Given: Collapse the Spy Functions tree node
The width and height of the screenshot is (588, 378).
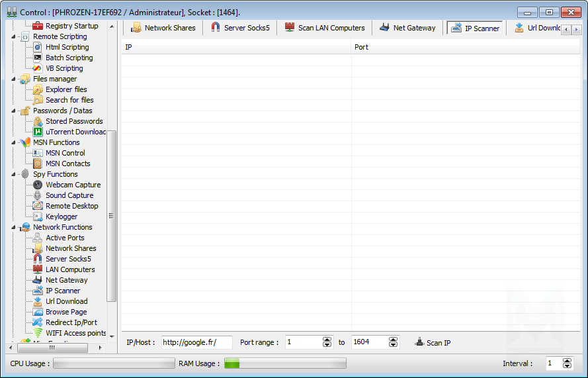Looking at the screenshot, I should tap(15, 174).
